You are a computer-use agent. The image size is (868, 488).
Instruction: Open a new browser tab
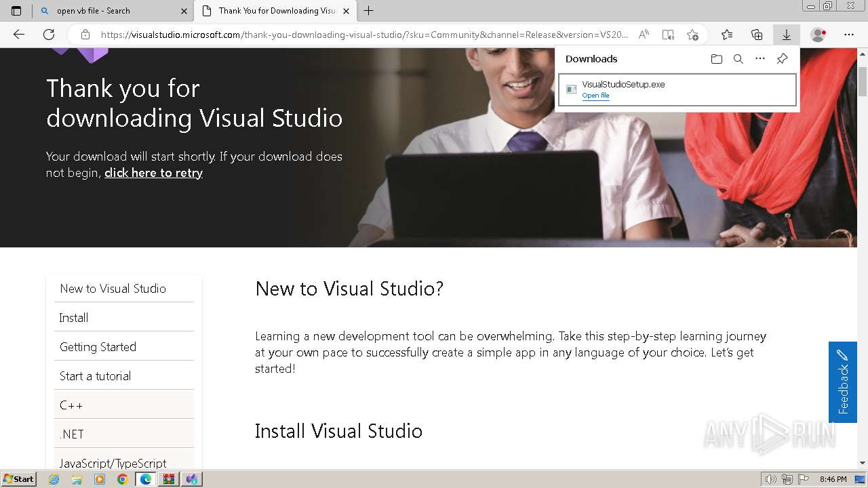(x=369, y=11)
